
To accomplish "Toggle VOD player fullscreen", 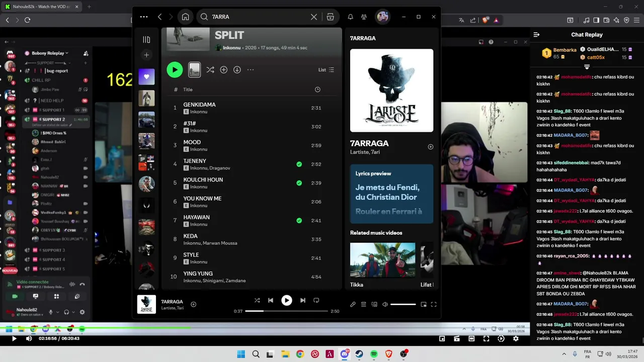I will point(486,339).
